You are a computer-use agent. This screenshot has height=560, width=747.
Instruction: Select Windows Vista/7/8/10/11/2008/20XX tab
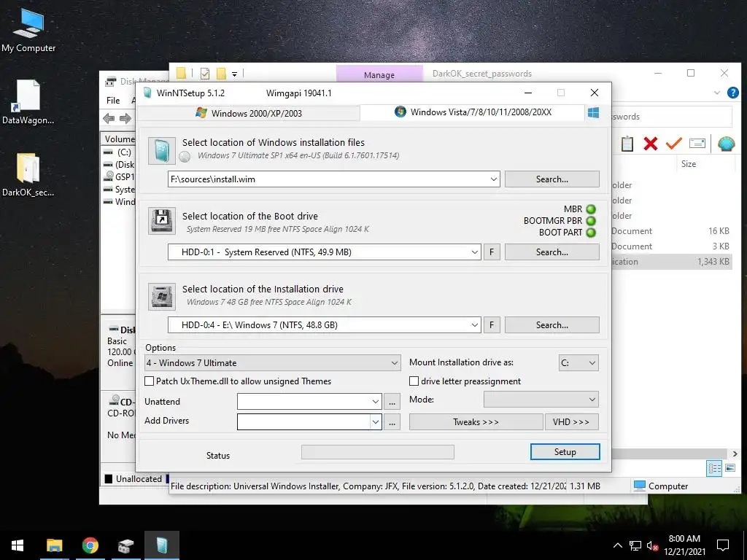tap(473, 112)
